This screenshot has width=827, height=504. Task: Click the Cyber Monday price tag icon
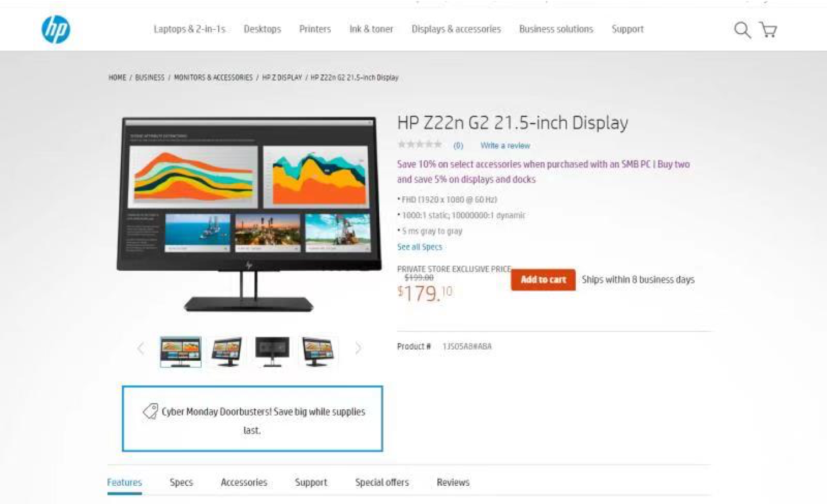coord(150,411)
